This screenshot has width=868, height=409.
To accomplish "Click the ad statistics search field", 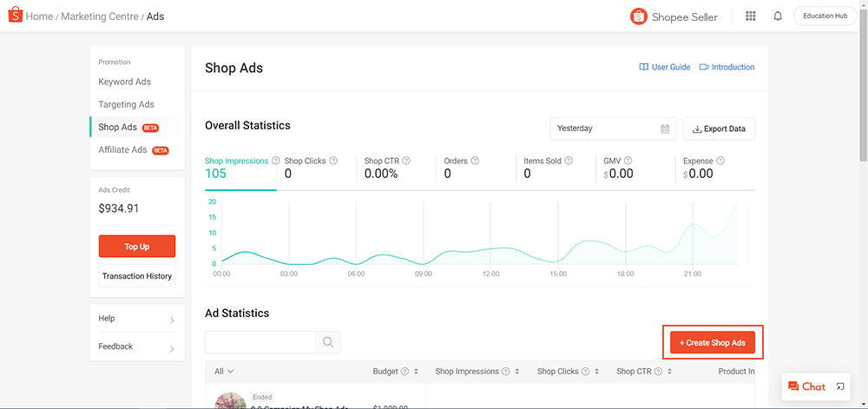I will tap(260, 342).
